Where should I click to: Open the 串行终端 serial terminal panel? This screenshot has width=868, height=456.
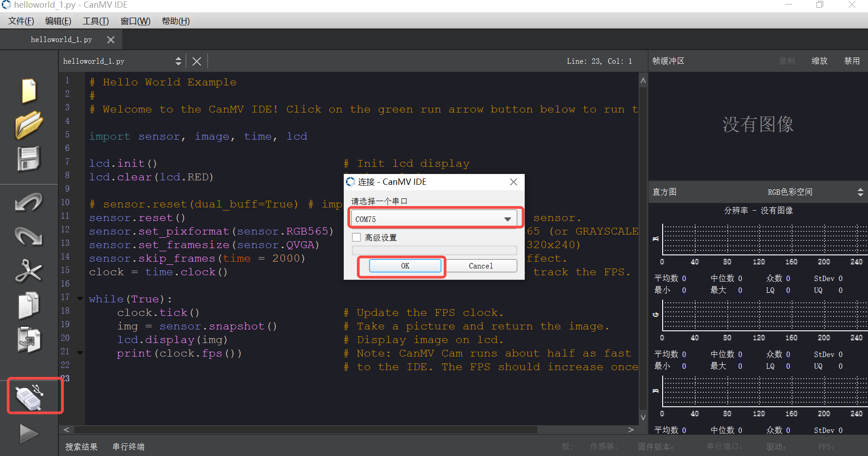128,447
